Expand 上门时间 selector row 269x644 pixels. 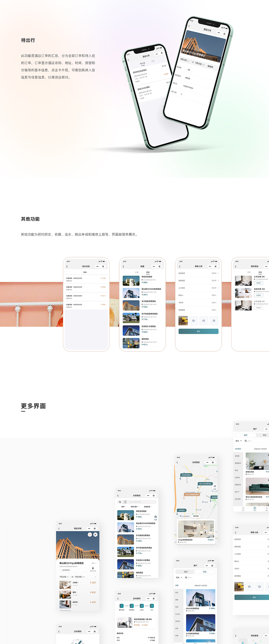pyautogui.click(x=198, y=288)
